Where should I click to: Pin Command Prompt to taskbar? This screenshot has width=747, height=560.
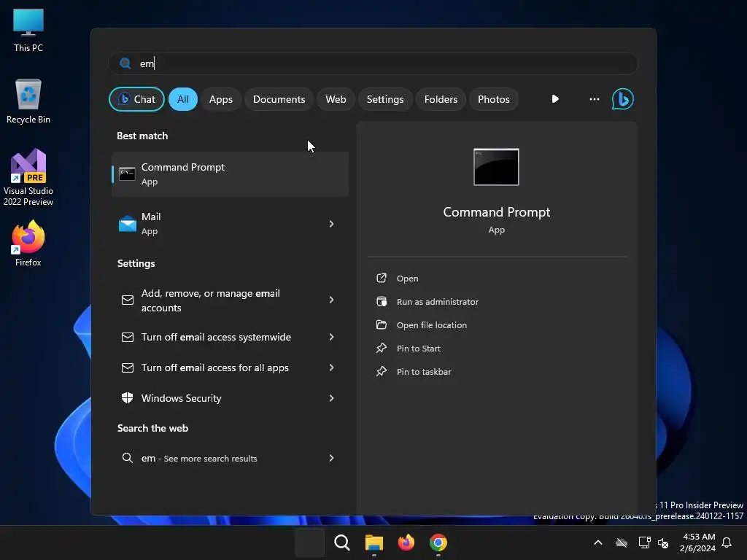point(424,372)
